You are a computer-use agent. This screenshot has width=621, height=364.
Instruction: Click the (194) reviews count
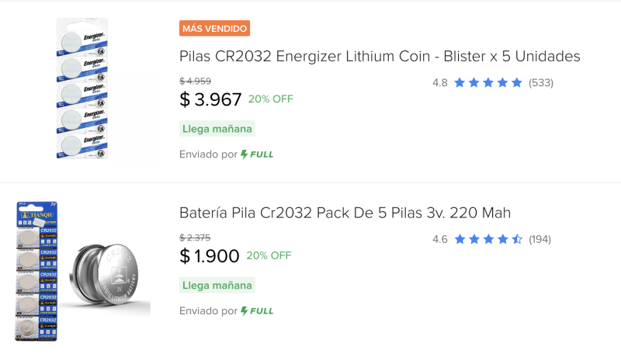[540, 239]
